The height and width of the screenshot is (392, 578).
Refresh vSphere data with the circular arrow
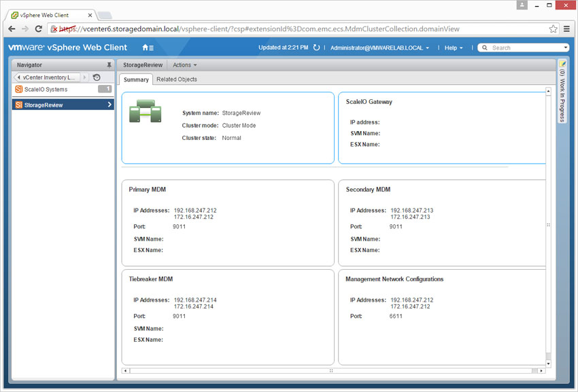pyautogui.click(x=316, y=48)
